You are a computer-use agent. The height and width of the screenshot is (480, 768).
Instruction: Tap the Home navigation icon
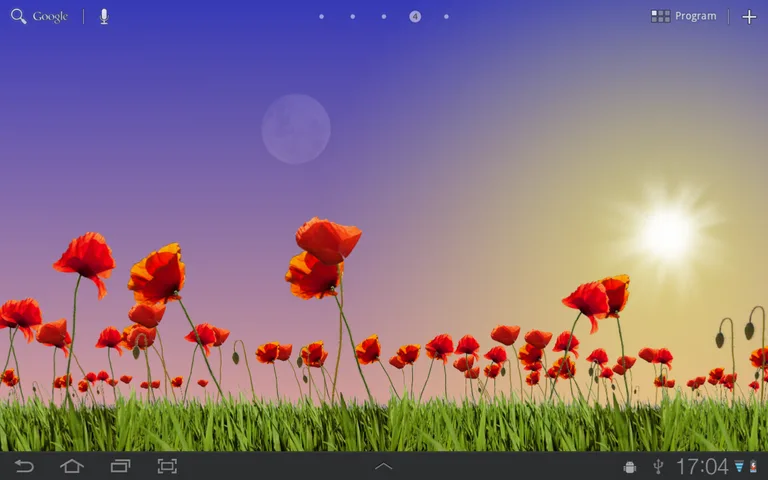pos(72,466)
